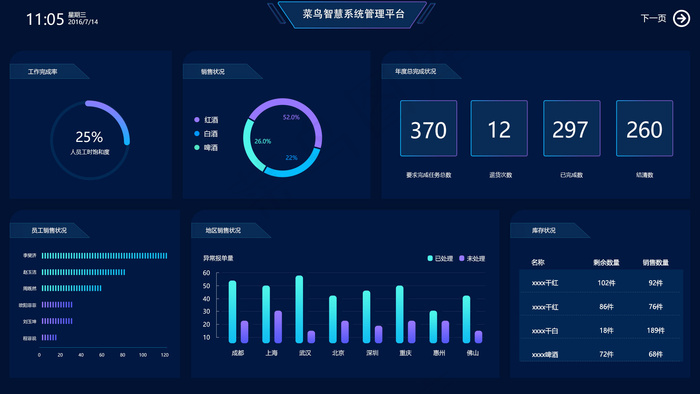Click the 菜鸟智慧系统管理平台 title banner

pyautogui.click(x=353, y=14)
